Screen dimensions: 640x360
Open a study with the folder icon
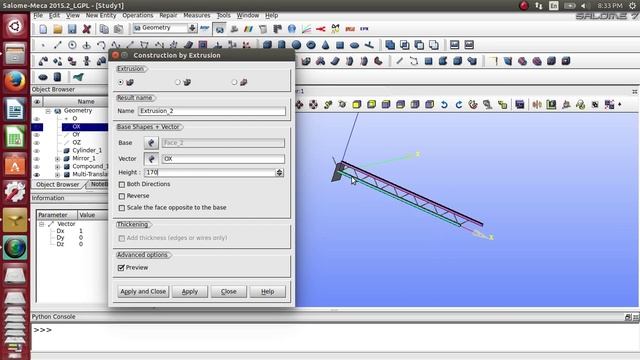point(58,29)
